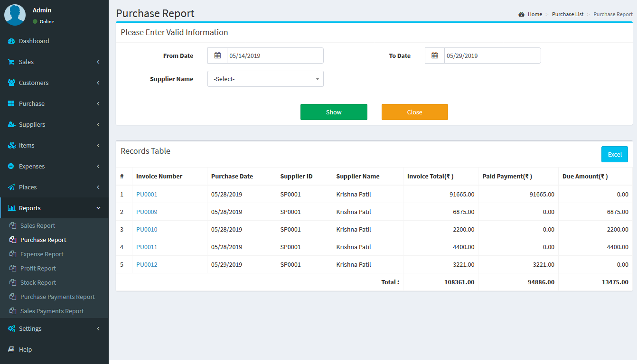This screenshot has height=364, width=637.
Task: Click the To Date input field
Action: pyautogui.click(x=492, y=56)
